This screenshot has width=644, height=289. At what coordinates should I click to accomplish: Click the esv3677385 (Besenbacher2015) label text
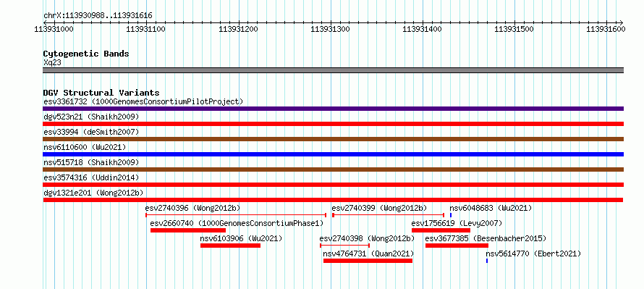click(x=486, y=238)
